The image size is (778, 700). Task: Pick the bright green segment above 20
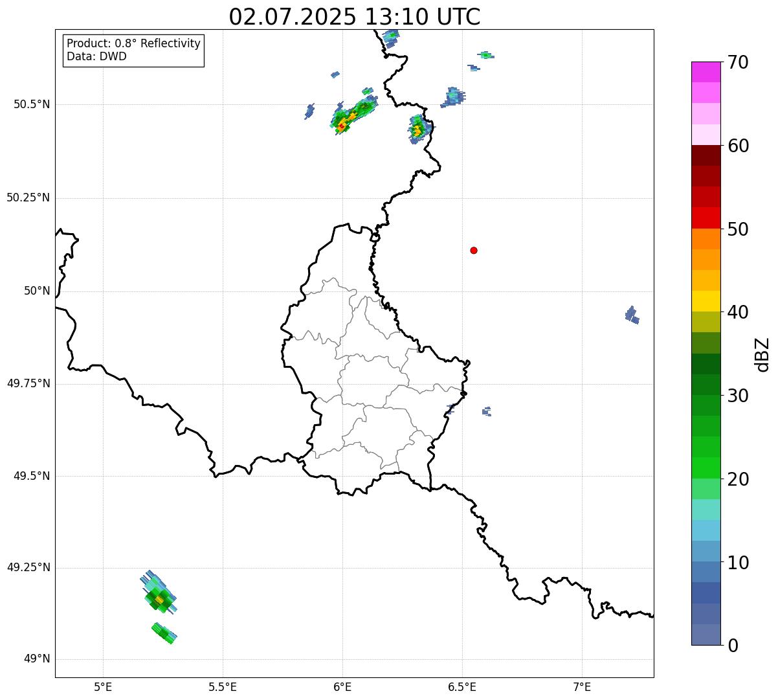706,468
